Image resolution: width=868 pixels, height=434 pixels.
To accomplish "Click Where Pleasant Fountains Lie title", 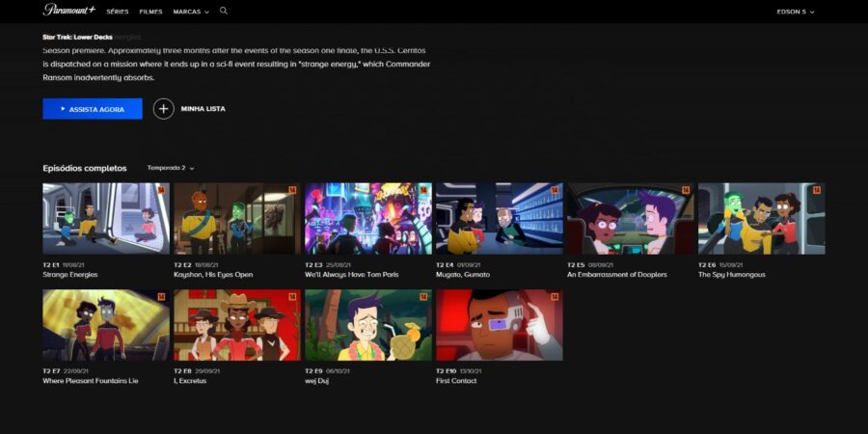I will pyautogui.click(x=91, y=381).
